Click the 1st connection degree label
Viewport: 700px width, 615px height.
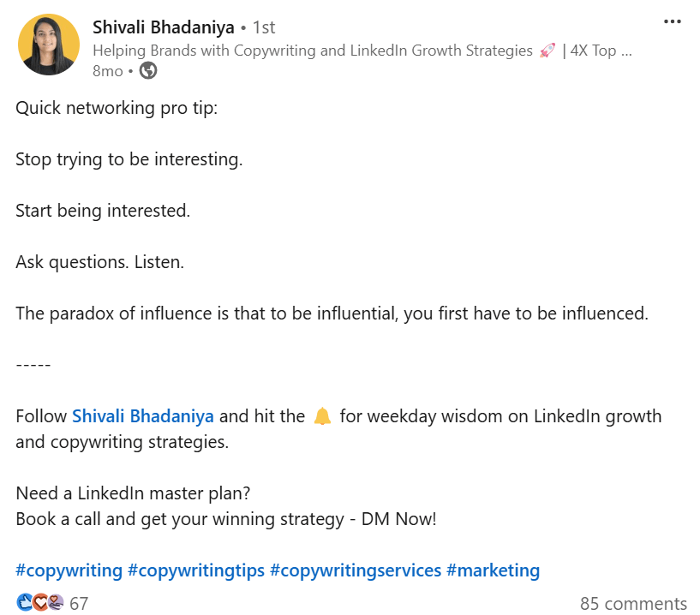click(263, 27)
